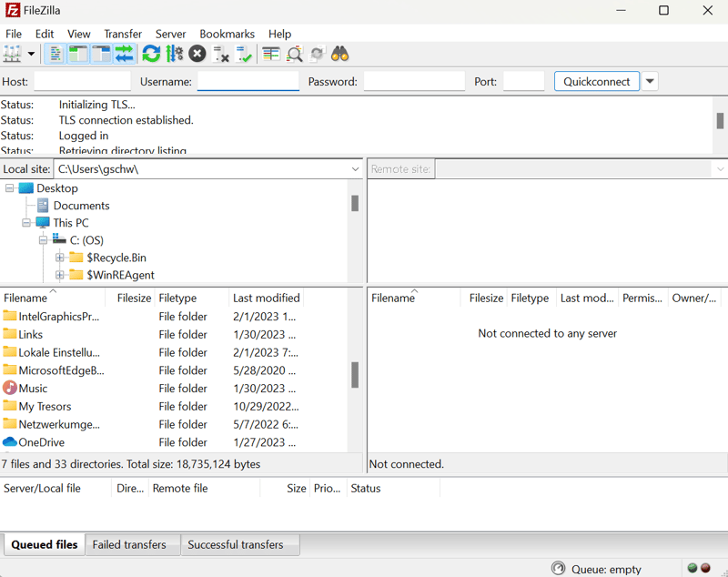The width and height of the screenshot is (728, 577).
Task: Click the Links folder icon
Action: pyautogui.click(x=10, y=334)
